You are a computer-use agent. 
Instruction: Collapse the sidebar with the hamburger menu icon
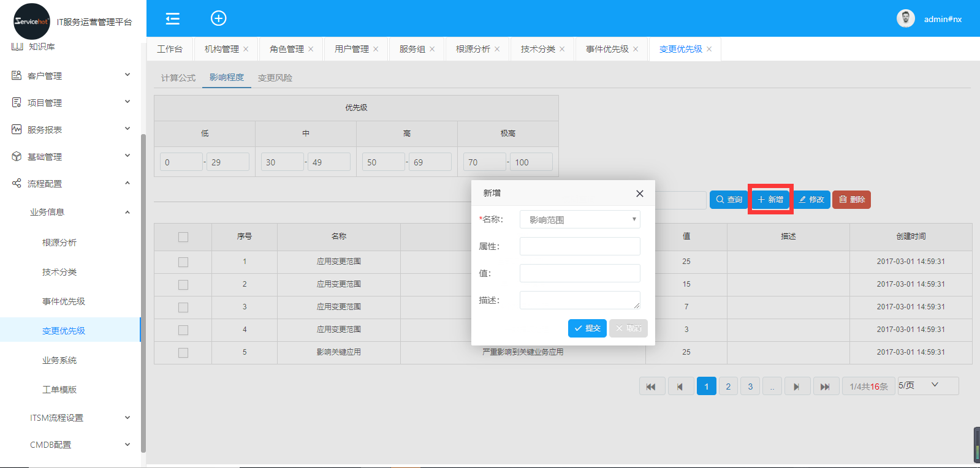click(173, 18)
